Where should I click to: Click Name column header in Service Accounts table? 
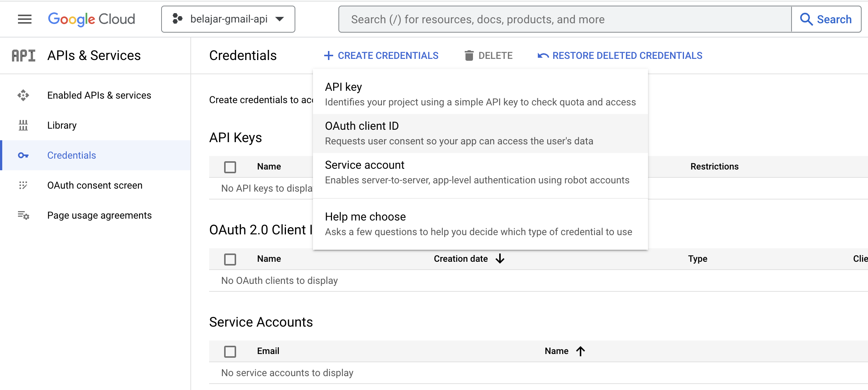557,351
